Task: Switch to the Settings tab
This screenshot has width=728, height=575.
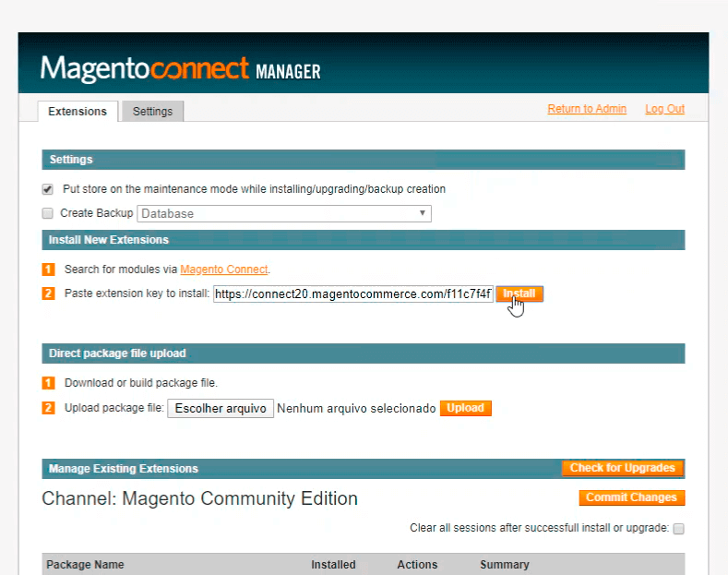Action: click(152, 112)
